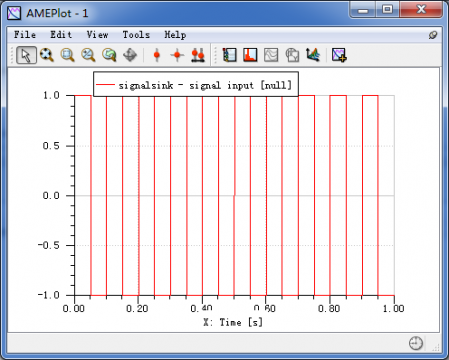Open the 3D surface plot icon
This screenshot has width=449, height=360.
pyautogui.click(x=313, y=55)
